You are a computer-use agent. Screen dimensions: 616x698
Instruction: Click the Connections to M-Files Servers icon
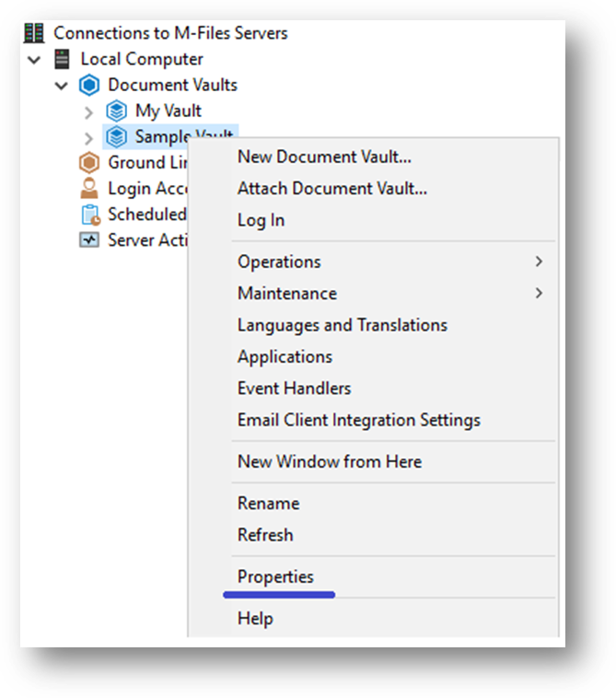[34, 33]
